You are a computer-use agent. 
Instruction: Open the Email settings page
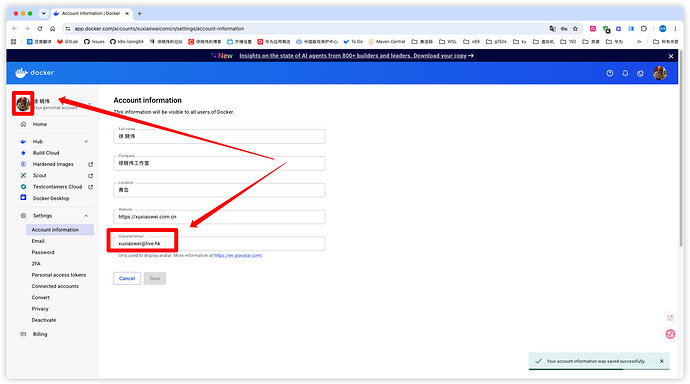(38, 241)
